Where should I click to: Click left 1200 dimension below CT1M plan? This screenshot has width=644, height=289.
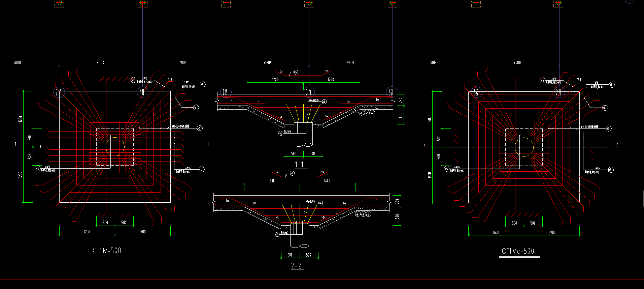coord(87,232)
